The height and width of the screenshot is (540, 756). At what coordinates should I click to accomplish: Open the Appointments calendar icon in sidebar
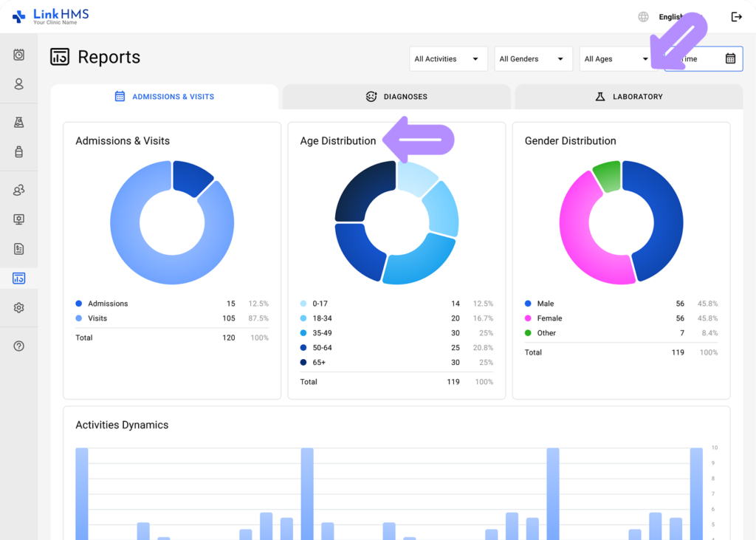click(x=18, y=55)
